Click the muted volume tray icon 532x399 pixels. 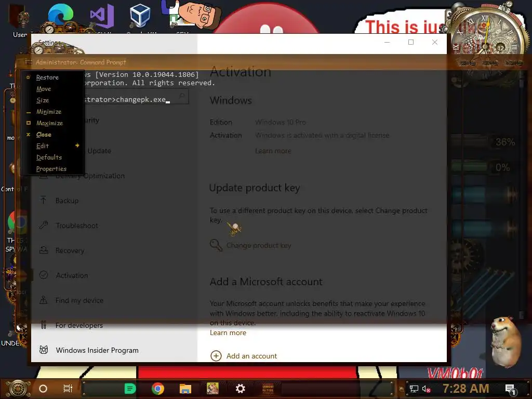(426, 389)
